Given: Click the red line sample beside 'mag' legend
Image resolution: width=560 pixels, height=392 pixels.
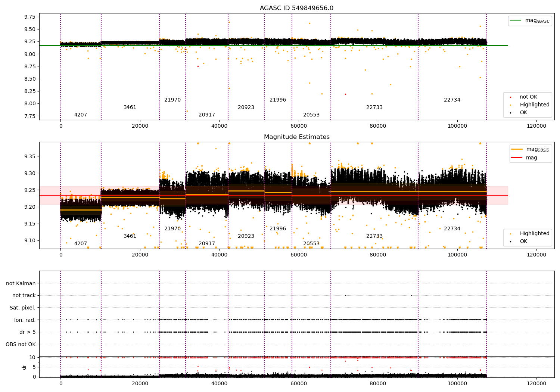Looking at the screenshot, I should 517,158.
